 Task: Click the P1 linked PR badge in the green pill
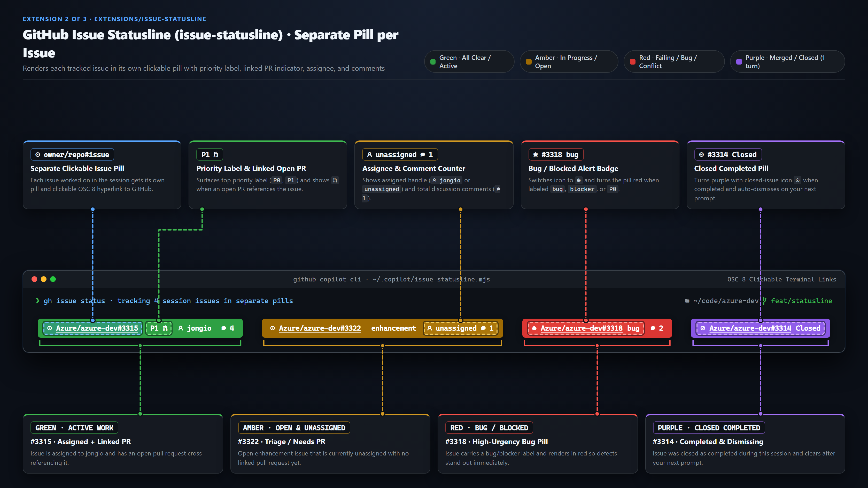[159, 328]
